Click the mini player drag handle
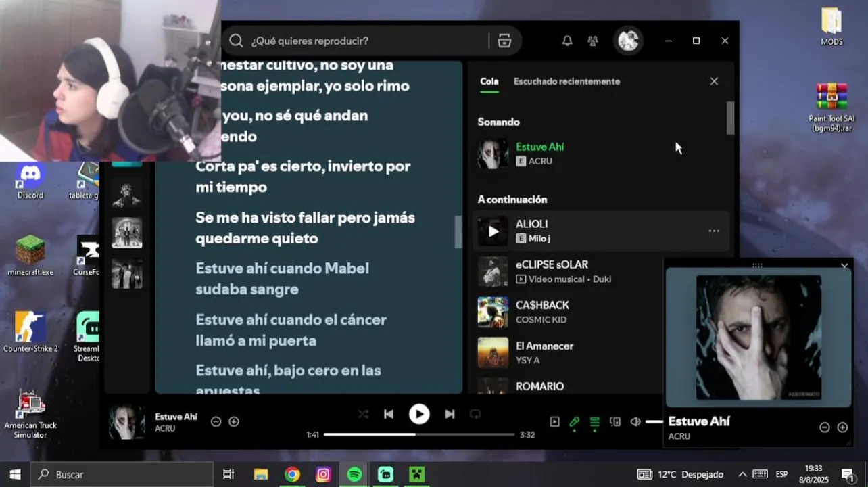The height and width of the screenshot is (487, 868). tap(757, 265)
